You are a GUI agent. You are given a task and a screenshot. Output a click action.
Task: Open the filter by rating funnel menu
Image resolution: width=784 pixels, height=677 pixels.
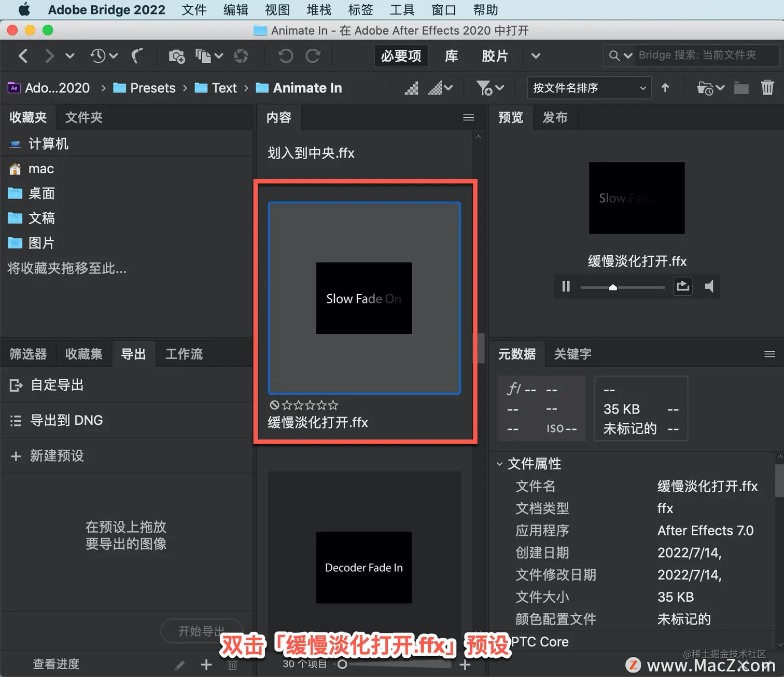(x=490, y=88)
